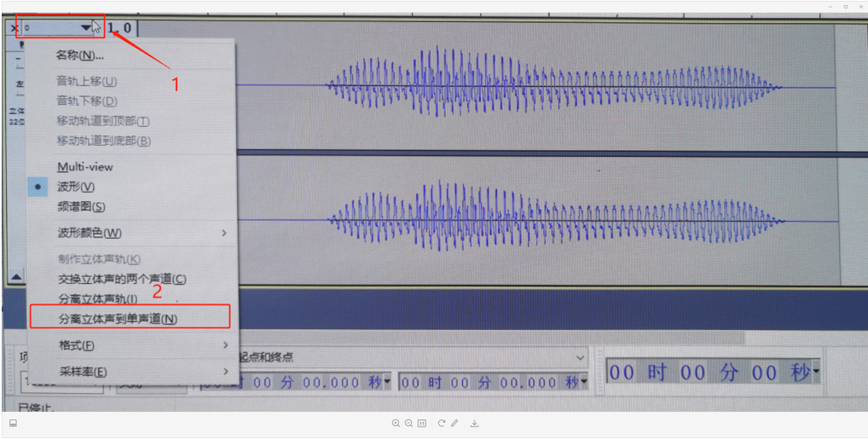The image size is (868, 439).
Task: Open the track name dropdown arrow
Action: [x=85, y=28]
